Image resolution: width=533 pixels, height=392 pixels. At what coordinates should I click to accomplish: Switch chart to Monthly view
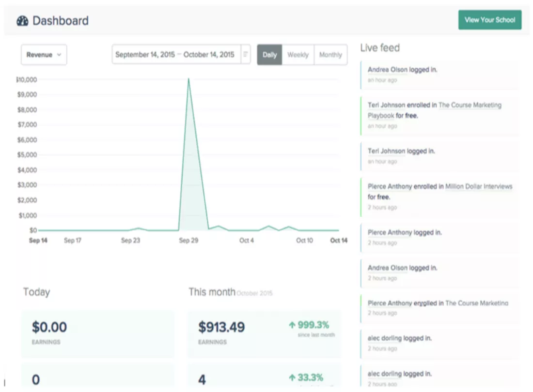click(331, 55)
